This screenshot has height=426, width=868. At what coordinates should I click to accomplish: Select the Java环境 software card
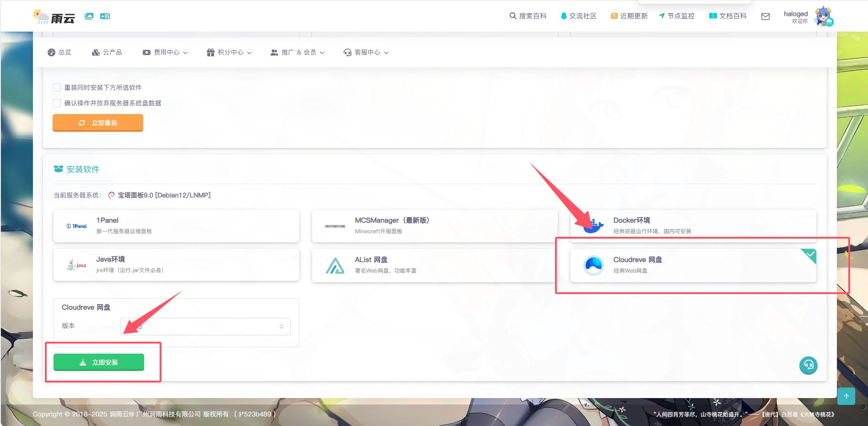point(176,265)
